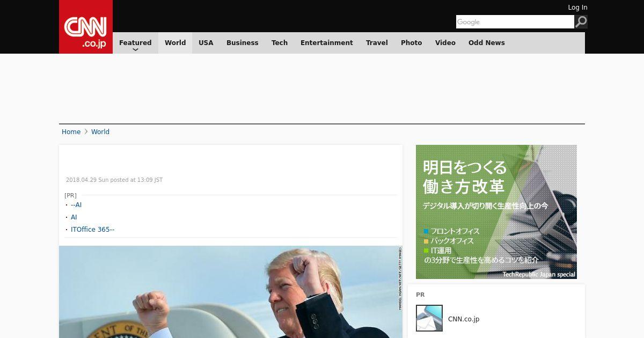Click the CNN.co.jp logo
This screenshot has width=644, height=338.
86,27
